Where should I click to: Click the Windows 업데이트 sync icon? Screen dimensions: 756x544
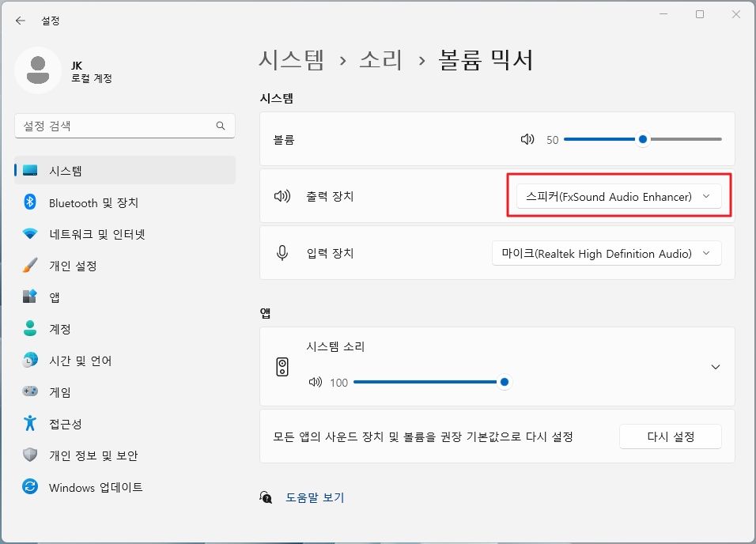(30, 486)
